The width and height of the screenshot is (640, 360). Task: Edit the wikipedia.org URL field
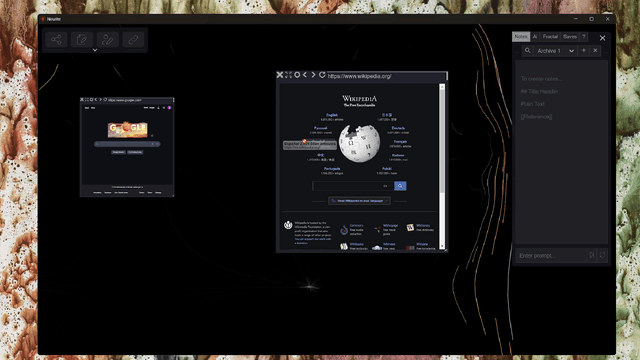click(x=386, y=76)
